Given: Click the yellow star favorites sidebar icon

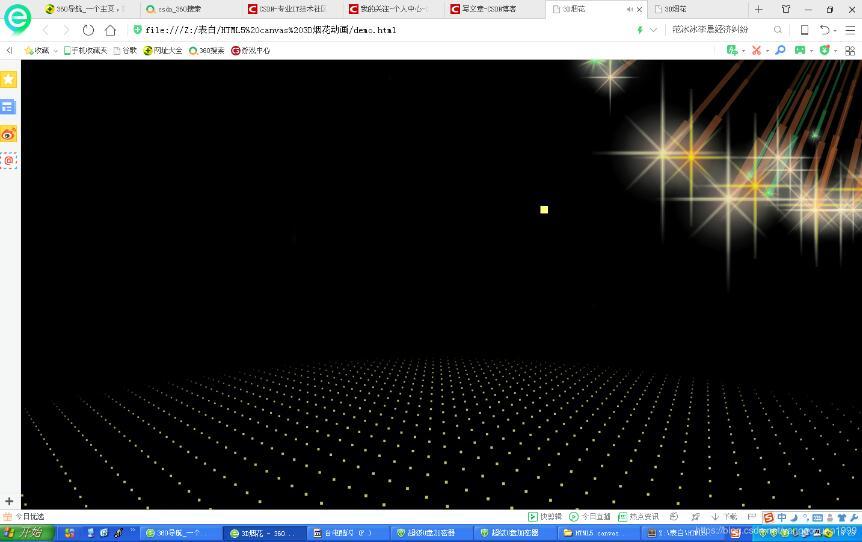Looking at the screenshot, I should point(9,79).
